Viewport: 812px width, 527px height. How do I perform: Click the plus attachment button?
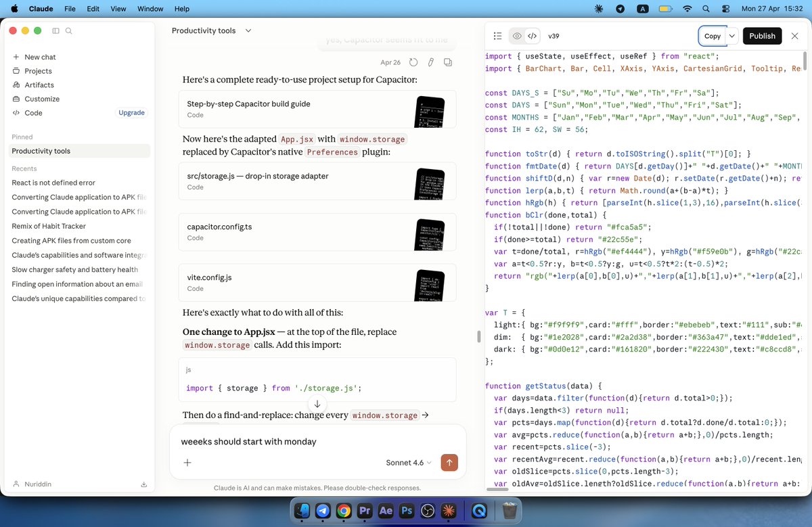[x=187, y=463]
